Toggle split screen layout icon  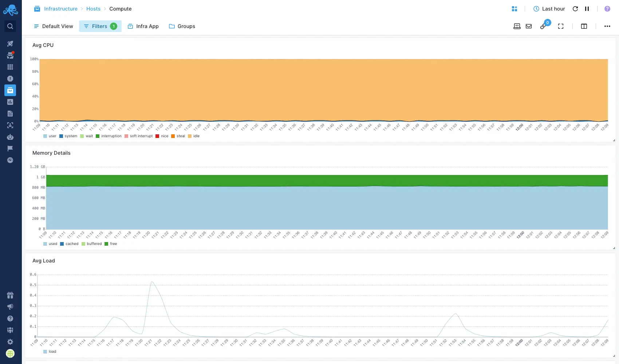[584, 26]
